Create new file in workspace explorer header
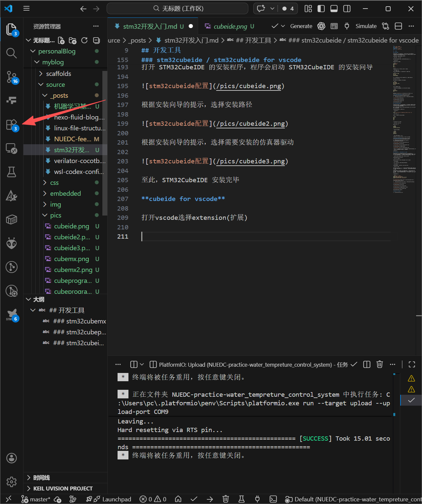Screen dimensions: 422x504 61,40
